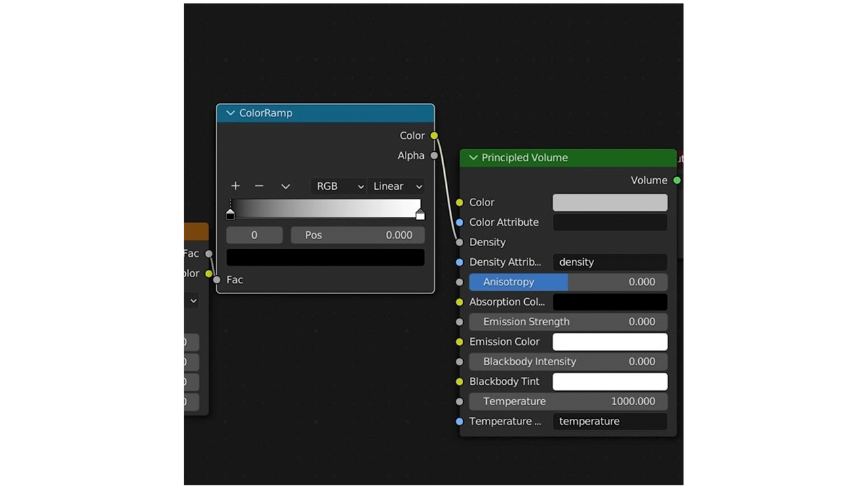The height and width of the screenshot is (488, 868).
Task: Click the temperature attribute name field
Action: 610,422
